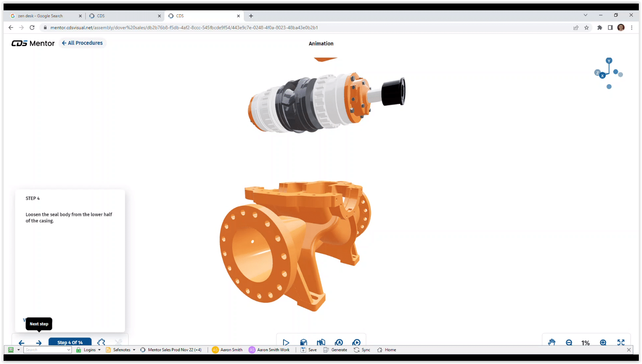Click the bottom bar Search field
The height and width of the screenshot is (364, 642).
pyautogui.click(x=45, y=350)
